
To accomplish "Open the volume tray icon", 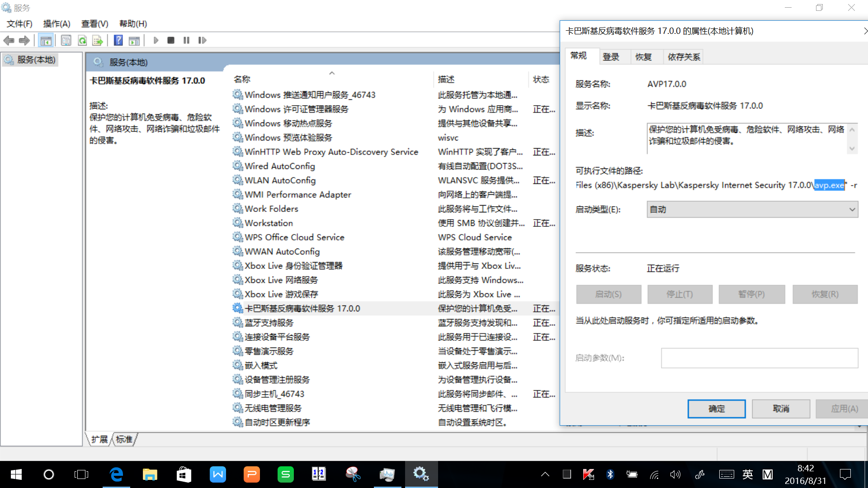I will (675, 474).
